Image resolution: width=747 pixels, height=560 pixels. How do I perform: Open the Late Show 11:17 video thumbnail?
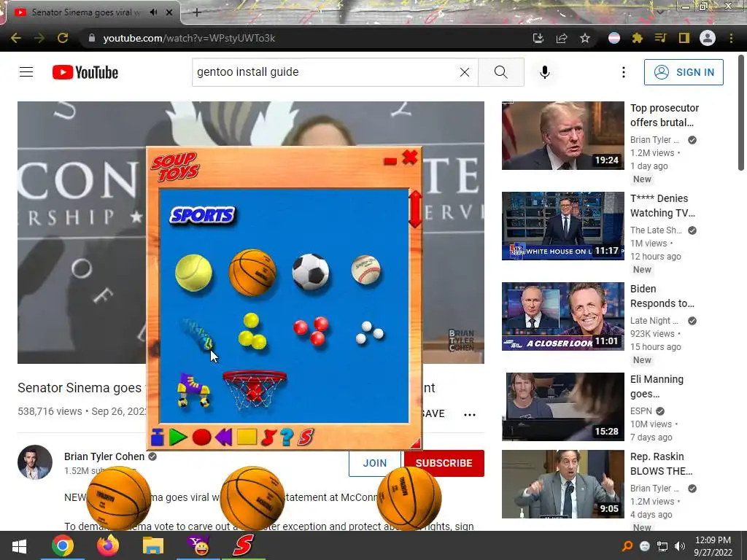tap(562, 226)
